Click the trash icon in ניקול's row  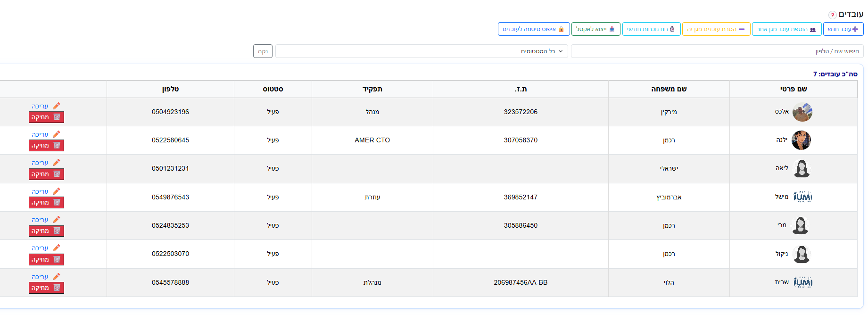click(x=57, y=259)
